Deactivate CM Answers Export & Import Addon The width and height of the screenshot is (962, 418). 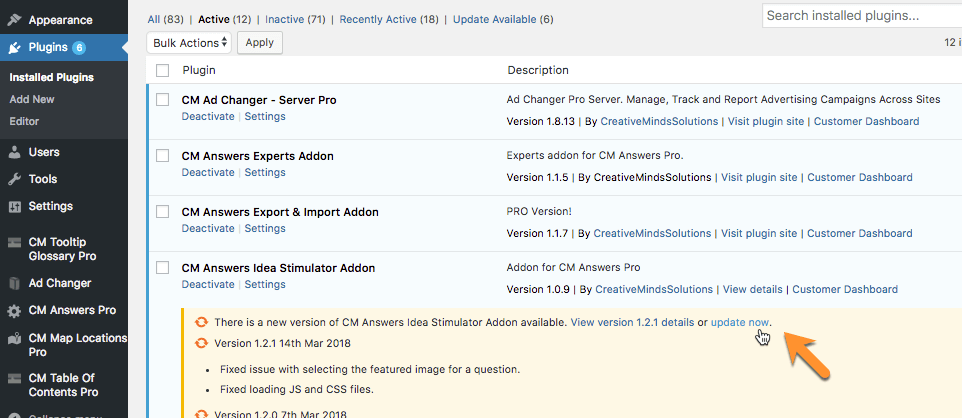[x=208, y=228]
